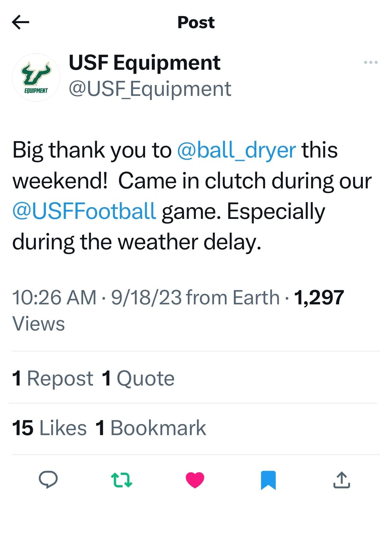The height and width of the screenshot is (534, 392).
Task: Open the three-dot more options menu
Action: pos(371,62)
